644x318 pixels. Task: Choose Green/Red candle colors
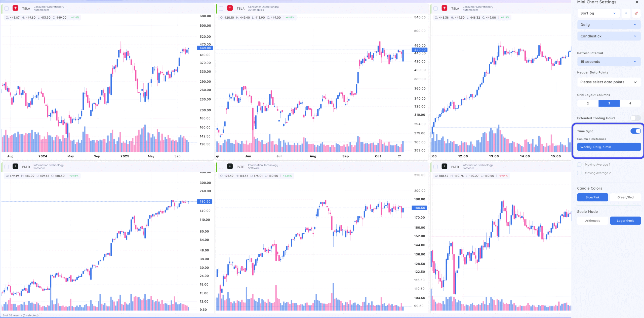pos(625,197)
